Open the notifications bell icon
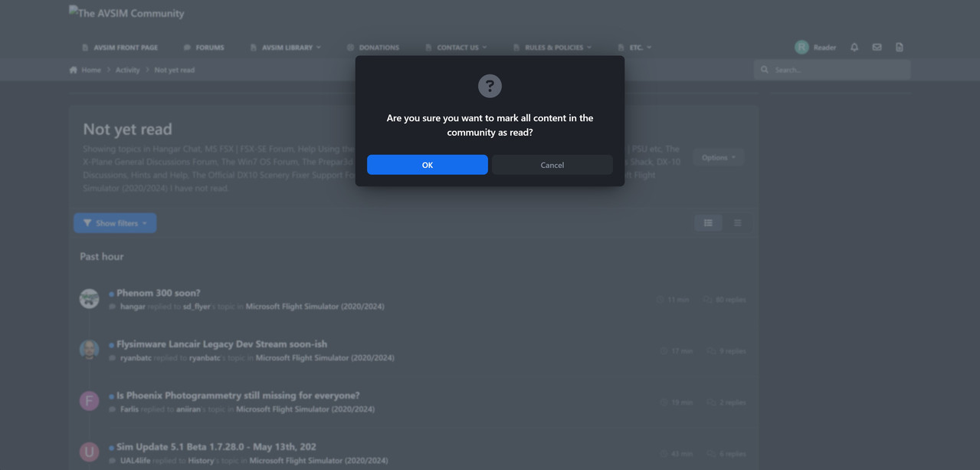 (854, 48)
